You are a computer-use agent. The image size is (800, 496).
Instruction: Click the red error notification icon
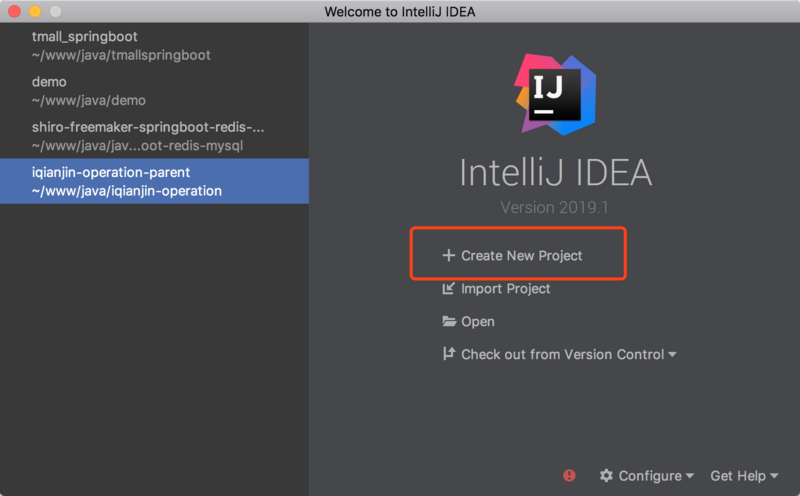(x=570, y=476)
